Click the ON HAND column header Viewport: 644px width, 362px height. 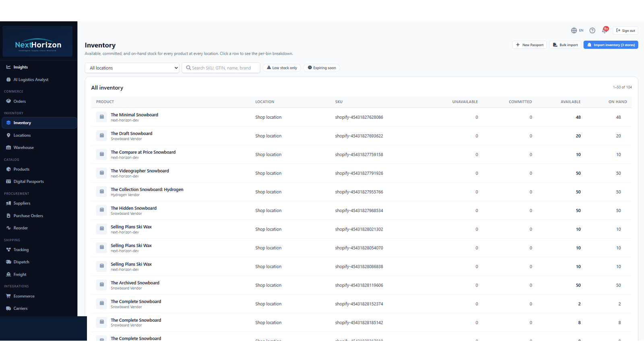[x=617, y=102]
